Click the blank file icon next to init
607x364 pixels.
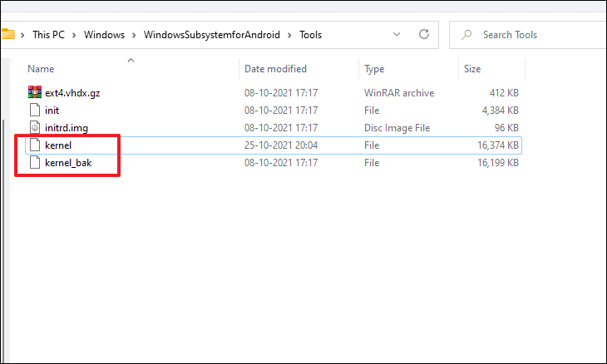click(35, 110)
